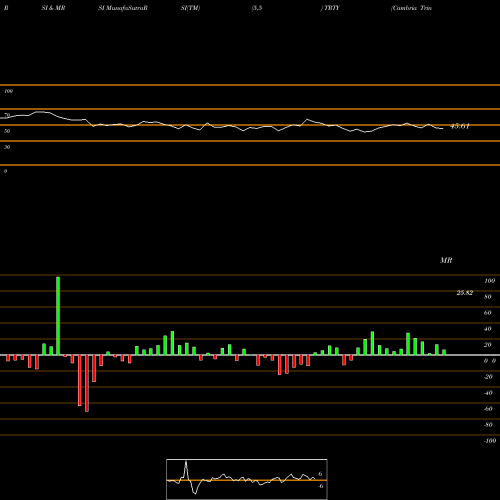Click the MR axis label 40
The image size is (500, 500).
coord(488,329)
